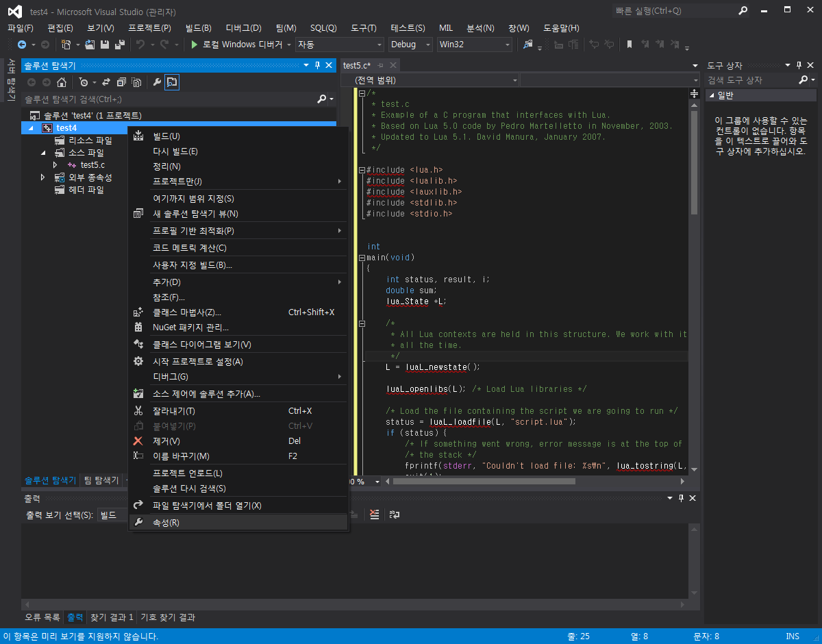Click the Solution Explorer search input field
The height and width of the screenshot is (644, 822).
coord(169,99)
